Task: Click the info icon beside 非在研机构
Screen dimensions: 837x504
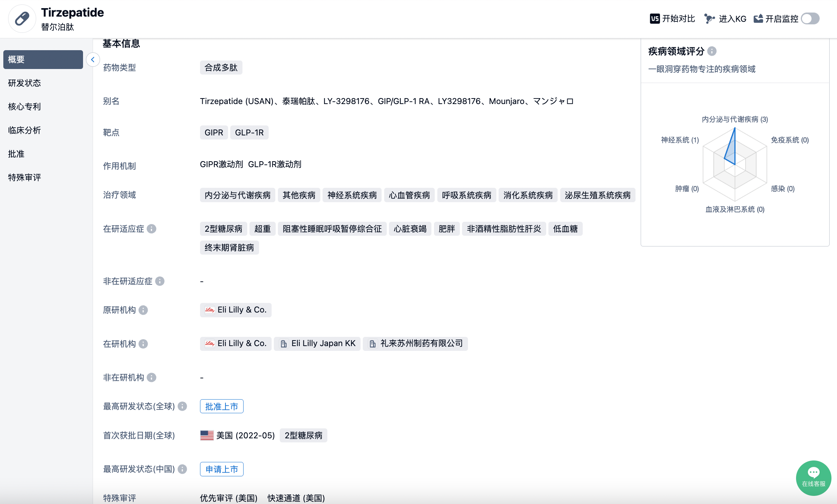Action: coord(151,377)
